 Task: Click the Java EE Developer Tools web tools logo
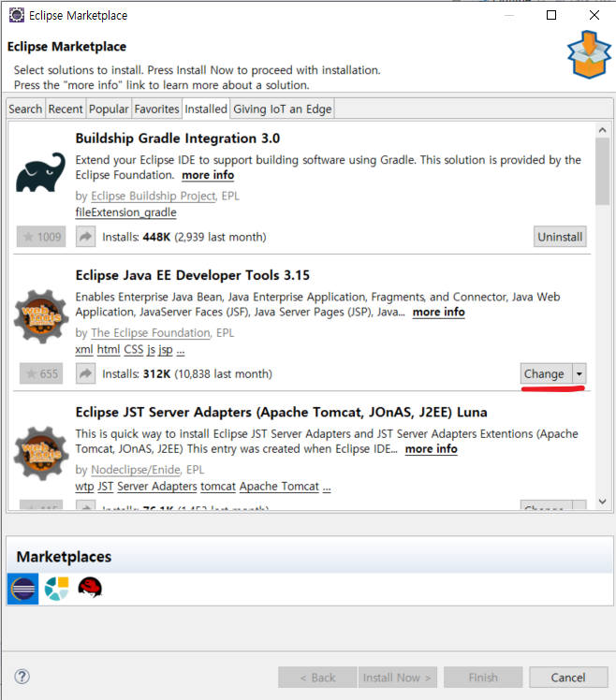(x=41, y=316)
